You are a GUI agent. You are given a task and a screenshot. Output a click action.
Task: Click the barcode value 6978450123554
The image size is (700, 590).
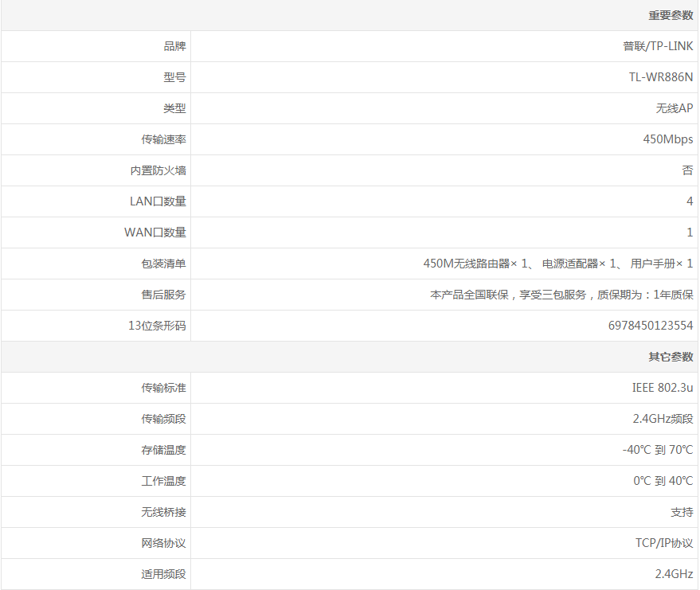[651, 326]
